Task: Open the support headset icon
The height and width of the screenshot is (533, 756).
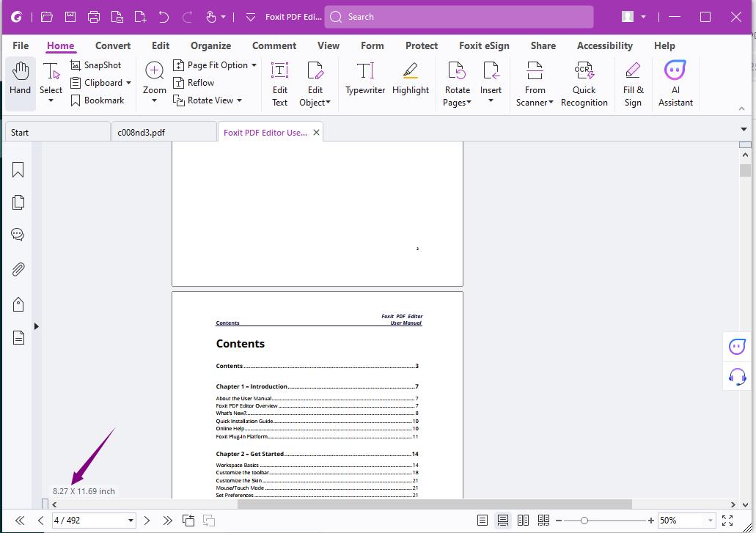Action: [x=737, y=376]
